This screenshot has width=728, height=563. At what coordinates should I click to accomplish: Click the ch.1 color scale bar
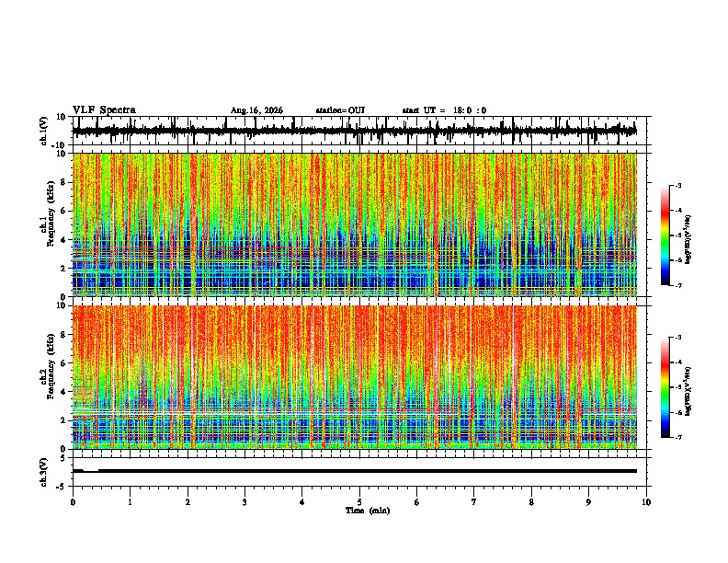pos(665,236)
